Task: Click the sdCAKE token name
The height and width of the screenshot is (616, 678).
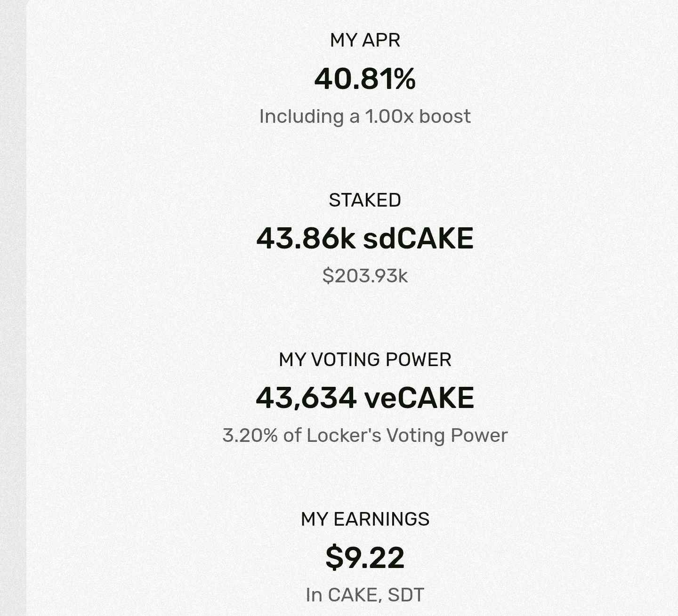Action: click(x=418, y=238)
